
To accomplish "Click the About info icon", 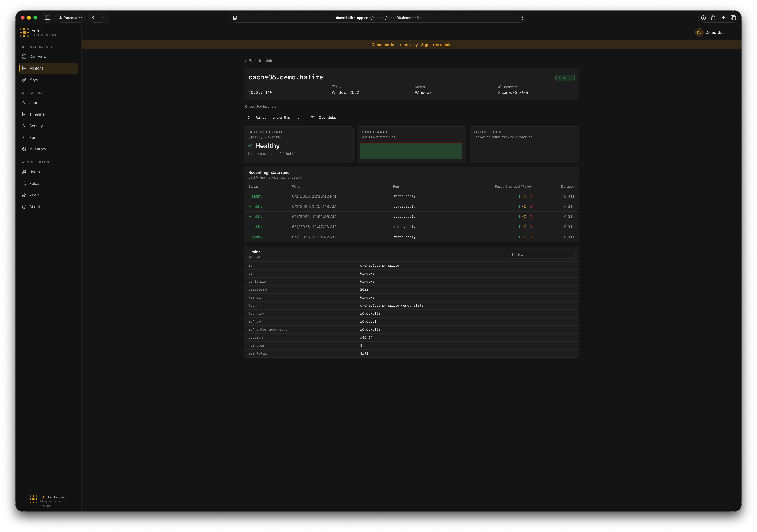I will (x=24, y=207).
